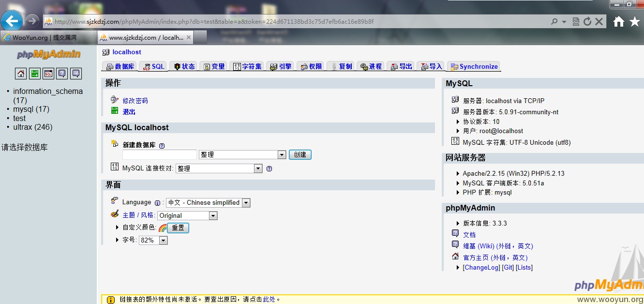Click help icon beside 新建数据库

pyautogui.click(x=162, y=145)
